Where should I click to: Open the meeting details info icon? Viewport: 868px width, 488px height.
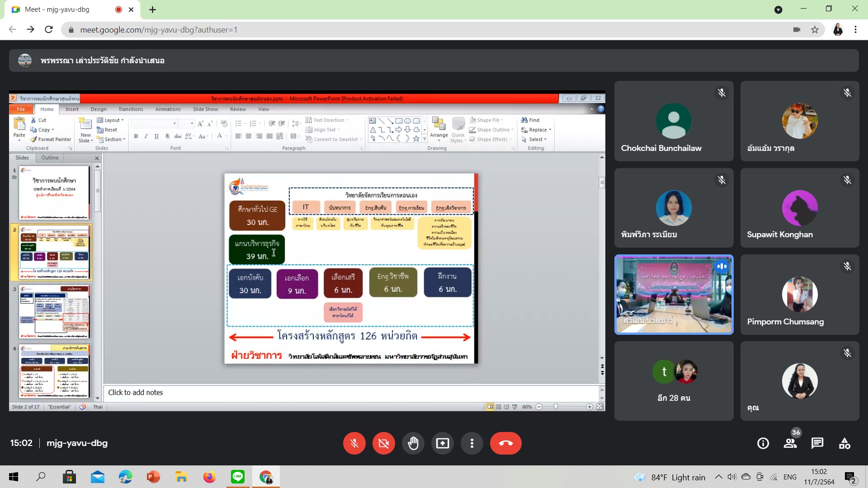(x=763, y=443)
